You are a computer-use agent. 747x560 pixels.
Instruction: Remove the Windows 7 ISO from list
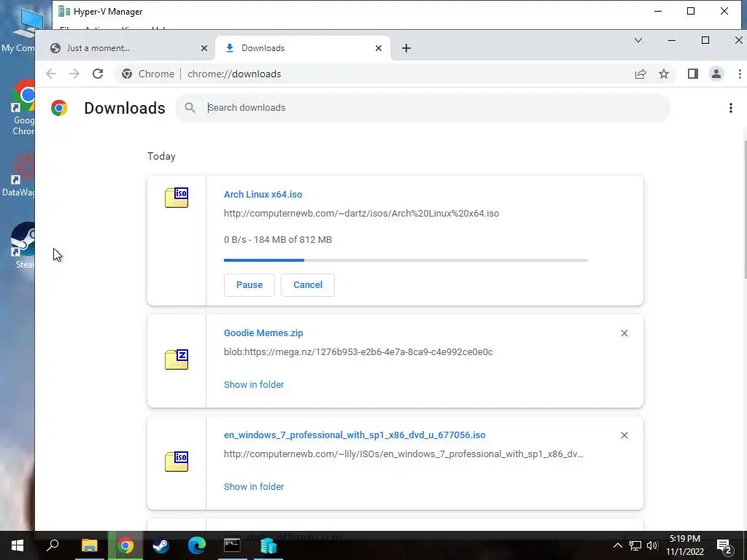[x=624, y=435]
